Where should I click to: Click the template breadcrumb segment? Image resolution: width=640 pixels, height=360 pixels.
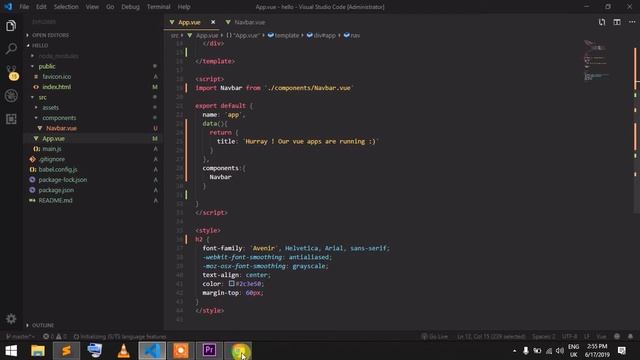[x=284, y=36]
